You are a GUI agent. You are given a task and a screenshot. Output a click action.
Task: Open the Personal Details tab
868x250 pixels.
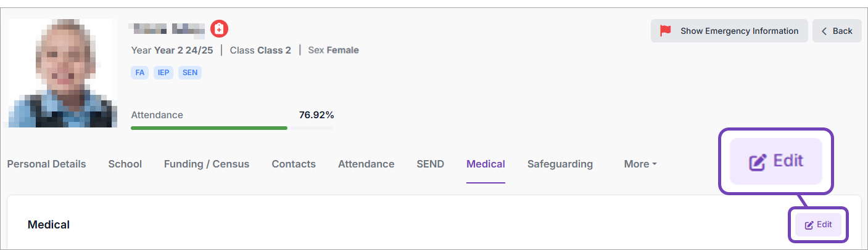point(46,164)
